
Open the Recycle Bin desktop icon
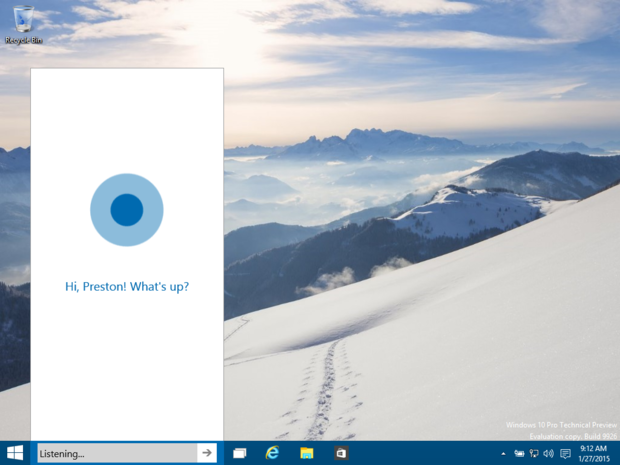coord(23,25)
